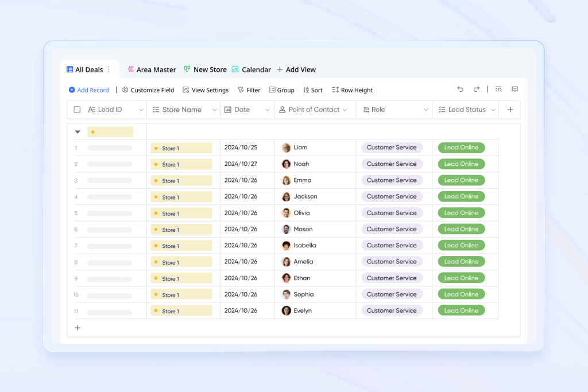Open Lead Status column dropdown arrow
This screenshot has height=392, width=588.
(x=493, y=110)
